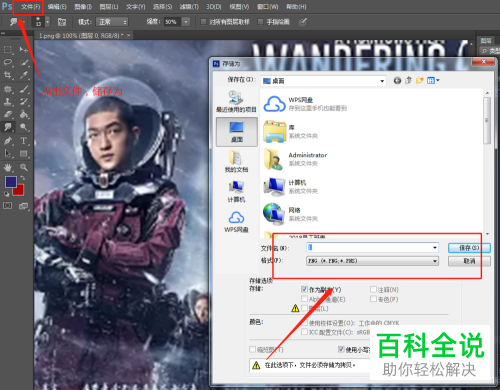Select the Smudge tool in toolbox

pos(8,127)
